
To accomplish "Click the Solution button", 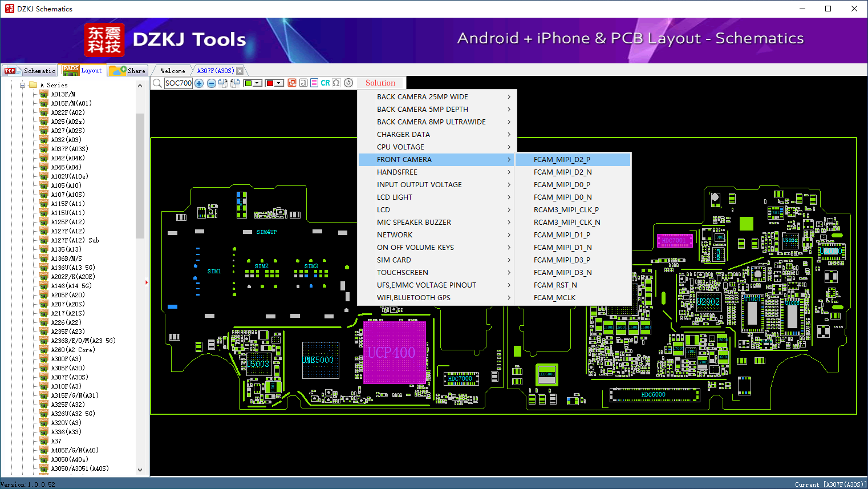I will click(380, 83).
